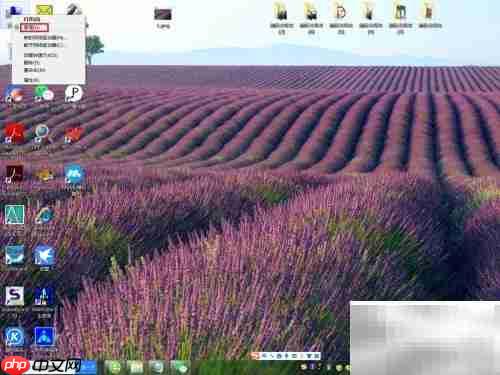The height and width of the screenshot is (375, 500).
Task: Open the lavender image thumbnail file on desktop
Action: 163,14
